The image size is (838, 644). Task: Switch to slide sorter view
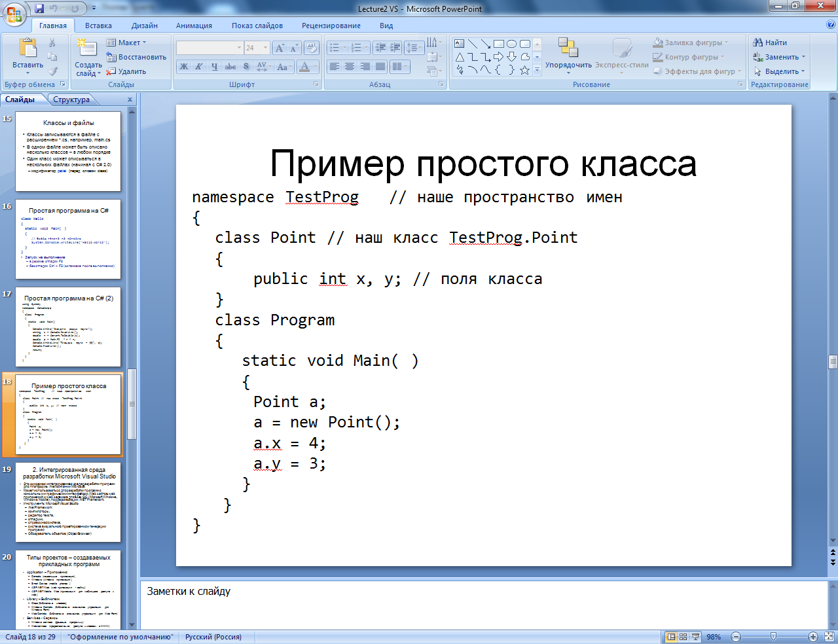(x=683, y=637)
